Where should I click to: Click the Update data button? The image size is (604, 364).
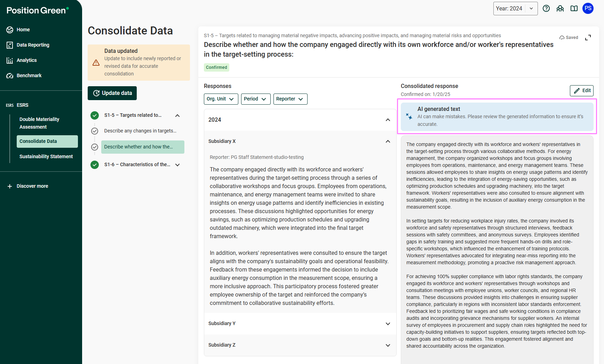pyautogui.click(x=112, y=93)
